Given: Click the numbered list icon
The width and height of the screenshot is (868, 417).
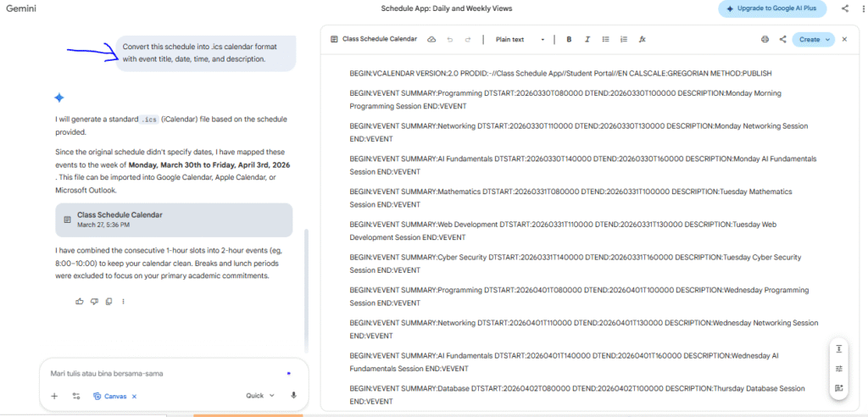Looking at the screenshot, I should click(x=624, y=39).
